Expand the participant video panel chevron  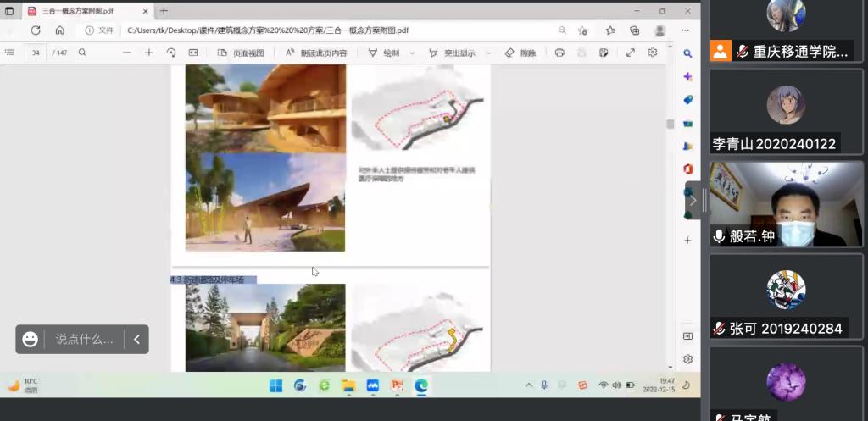pyautogui.click(x=693, y=202)
